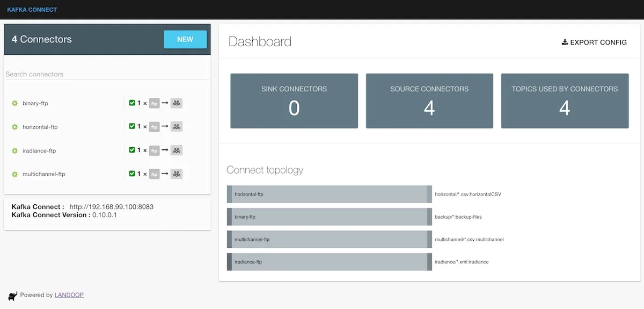
Task: Click the Connect topology heading
Action: (265, 170)
